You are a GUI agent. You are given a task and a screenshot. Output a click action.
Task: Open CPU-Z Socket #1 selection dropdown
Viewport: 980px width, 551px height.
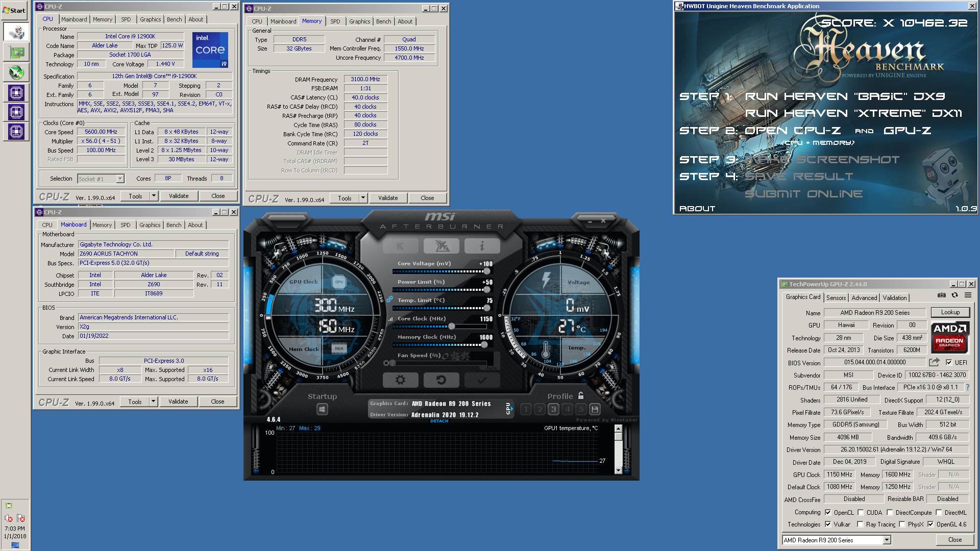point(120,179)
